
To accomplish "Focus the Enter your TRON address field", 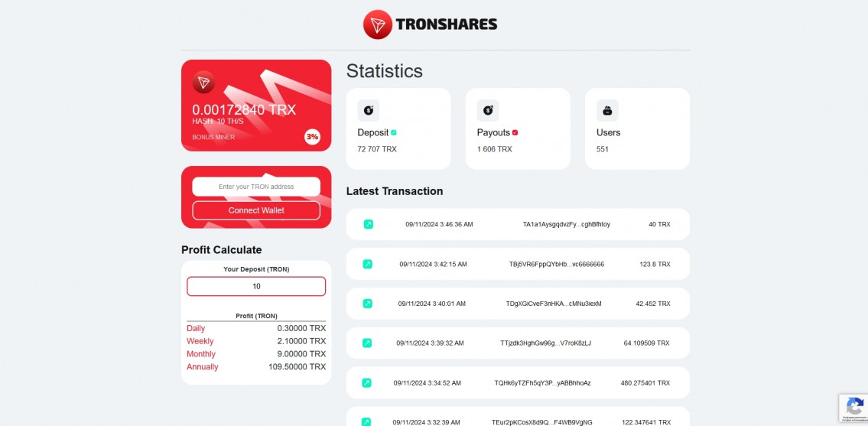I will [x=256, y=187].
